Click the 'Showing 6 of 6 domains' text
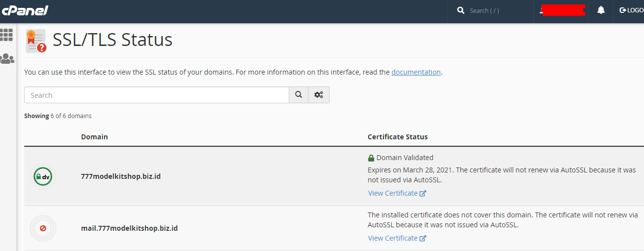Viewport: 644px width, 251px height. click(x=58, y=116)
